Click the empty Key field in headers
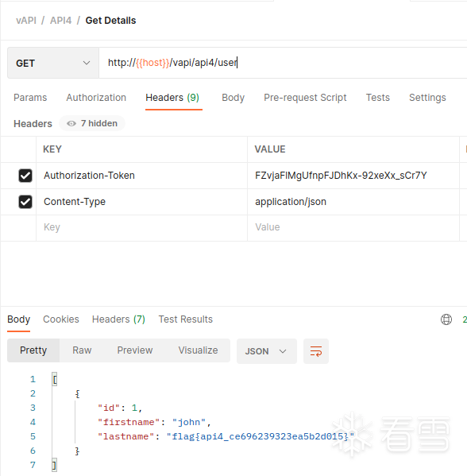Image resolution: width=467 pixels, height=476 pixels. [x=141, y=227]
